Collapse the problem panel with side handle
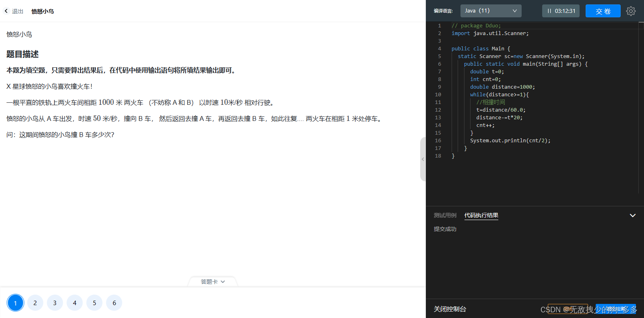 point(423,159)
